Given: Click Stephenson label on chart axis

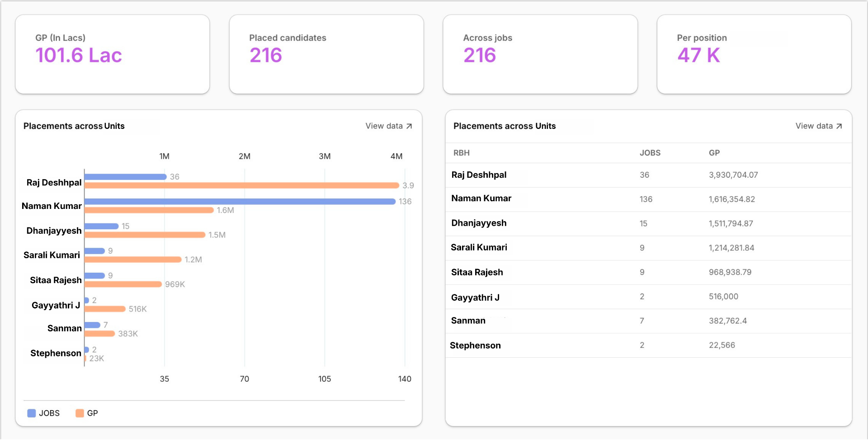Looking at the screenshot, I should point(56,353).
